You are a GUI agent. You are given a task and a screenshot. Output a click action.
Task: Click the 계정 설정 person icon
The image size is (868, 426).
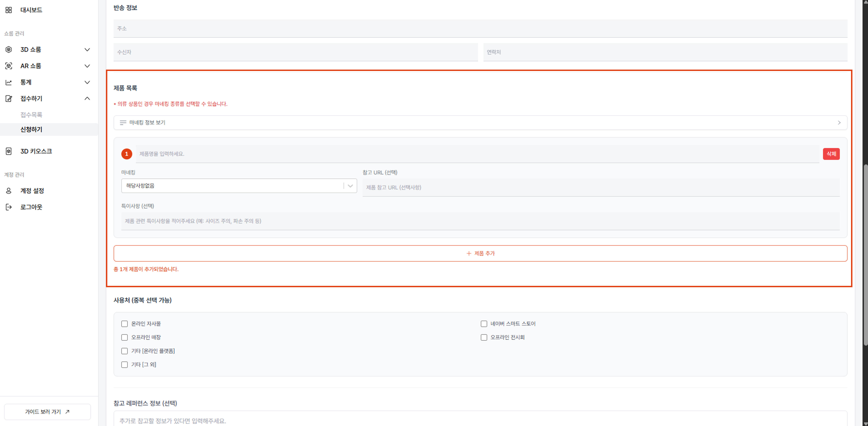click(x=9, y=191)
